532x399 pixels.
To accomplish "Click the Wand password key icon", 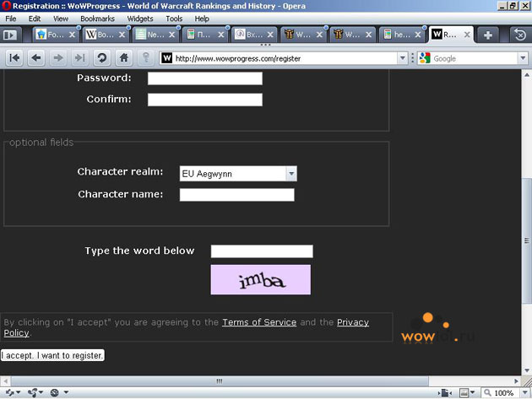I will point(146,58).
